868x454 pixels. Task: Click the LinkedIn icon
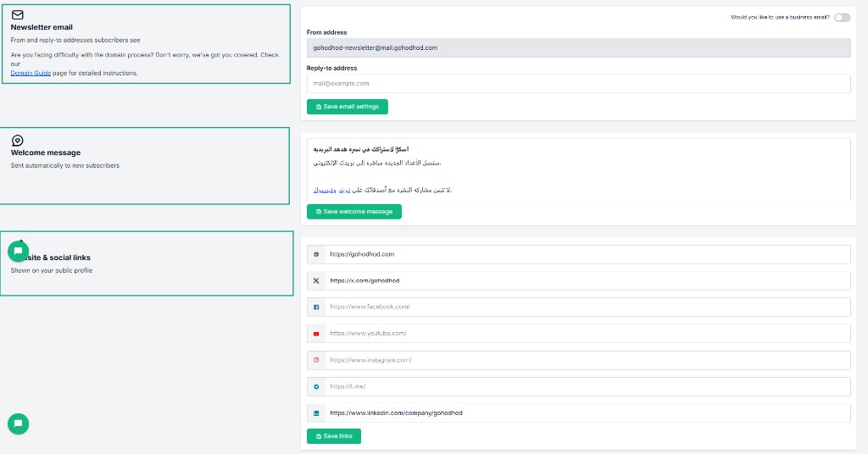(316, 413)
